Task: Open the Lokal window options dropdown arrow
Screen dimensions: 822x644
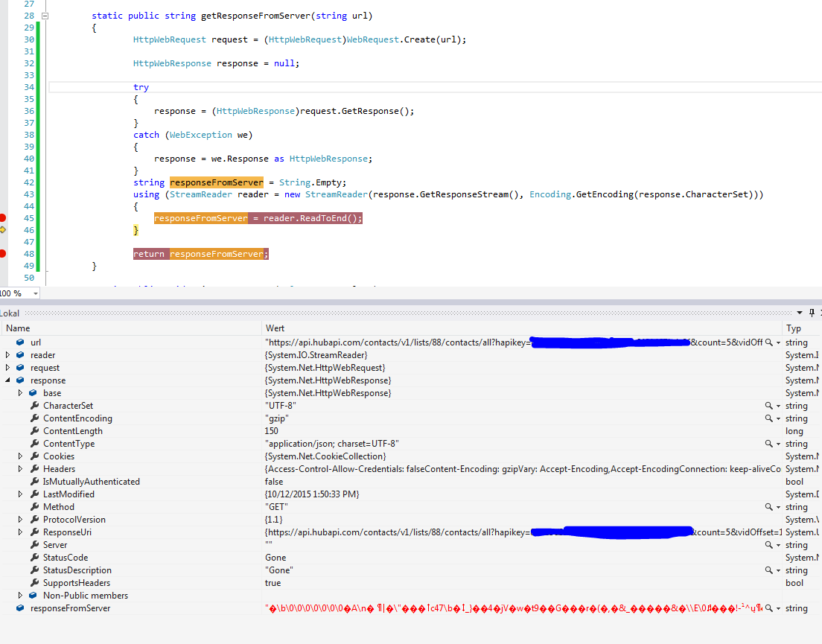Action: (800, 313)
